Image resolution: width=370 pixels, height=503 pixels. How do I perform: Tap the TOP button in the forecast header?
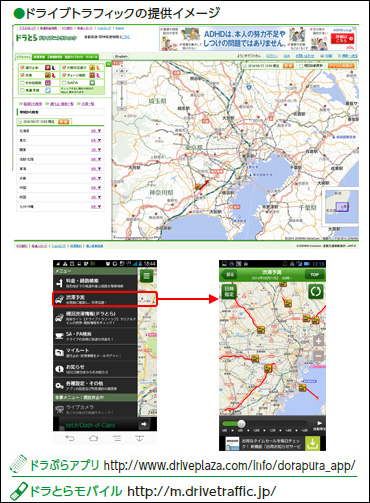coord(314,275)
